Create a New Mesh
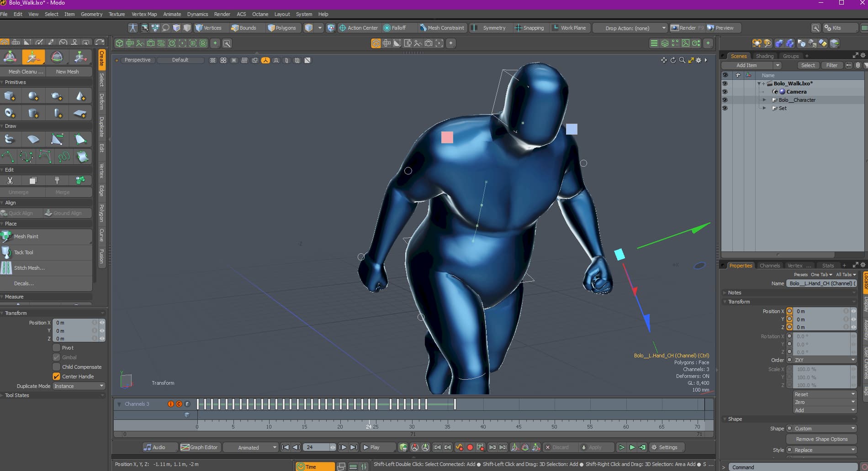 coord(68,72)
